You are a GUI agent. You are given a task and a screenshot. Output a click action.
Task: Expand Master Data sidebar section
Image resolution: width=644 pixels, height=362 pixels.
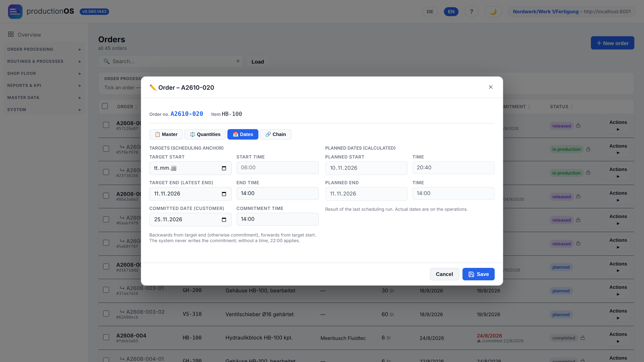tap(44, 97)
